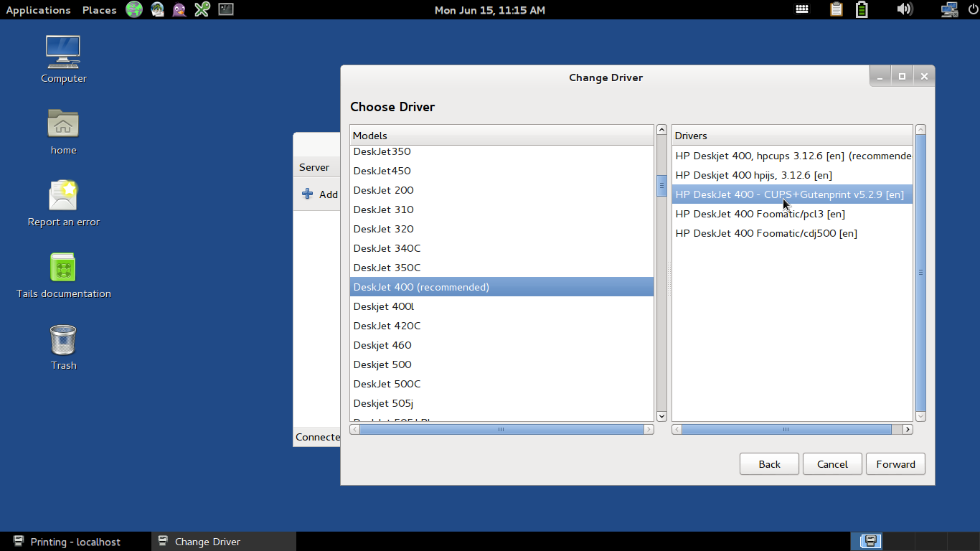Click the Drivers list scroll left arrow
Viewport: 980px width, 551px height.
pos(677,429)
